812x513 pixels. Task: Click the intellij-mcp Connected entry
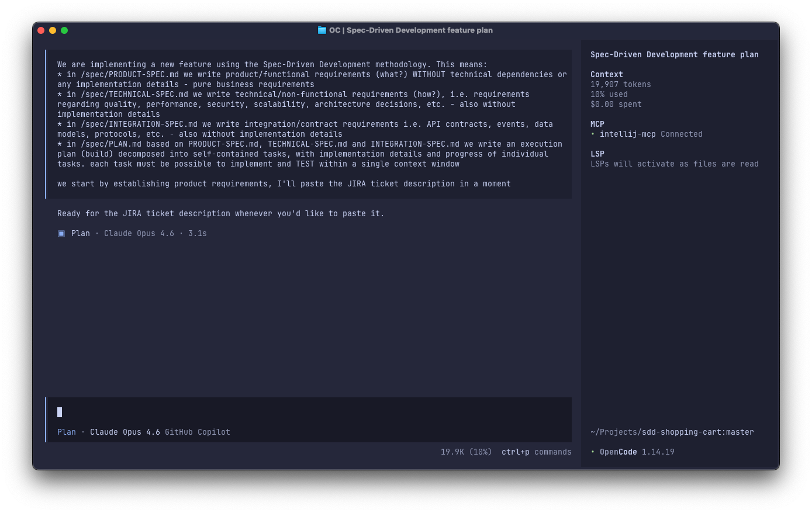[647, 134]
